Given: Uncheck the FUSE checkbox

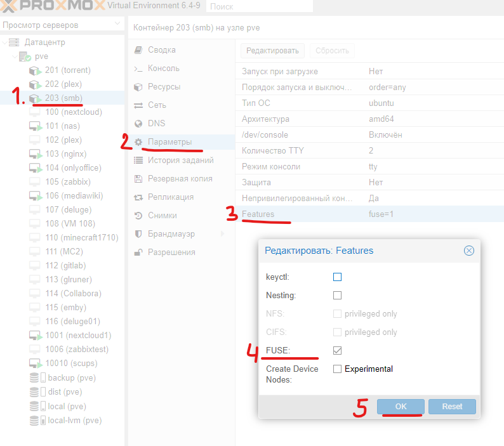Looking at the screenshot, I should (337, 350).
